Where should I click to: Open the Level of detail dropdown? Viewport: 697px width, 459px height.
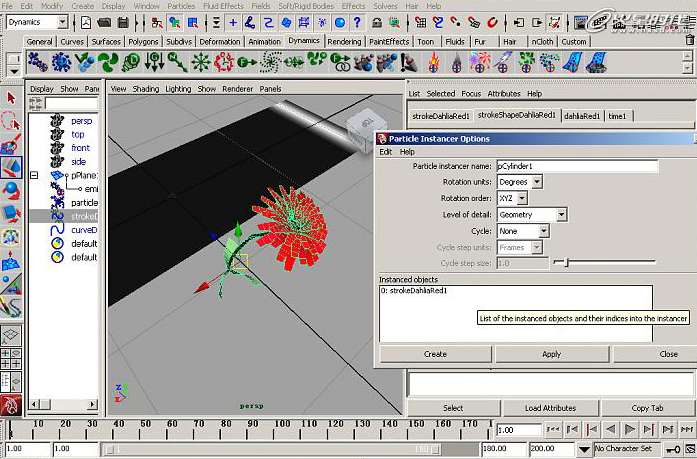[x=532, y=214]
